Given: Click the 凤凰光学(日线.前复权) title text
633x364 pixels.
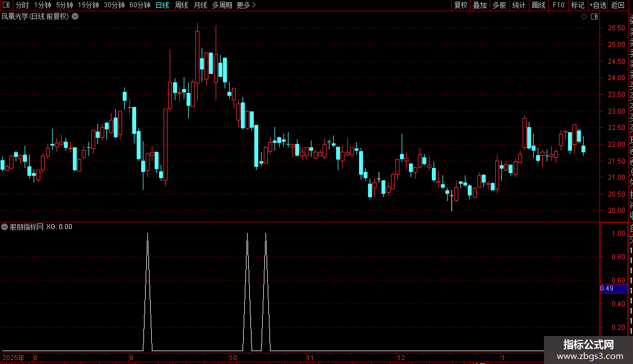Looking at the screenshot, I should pos(35,17).
